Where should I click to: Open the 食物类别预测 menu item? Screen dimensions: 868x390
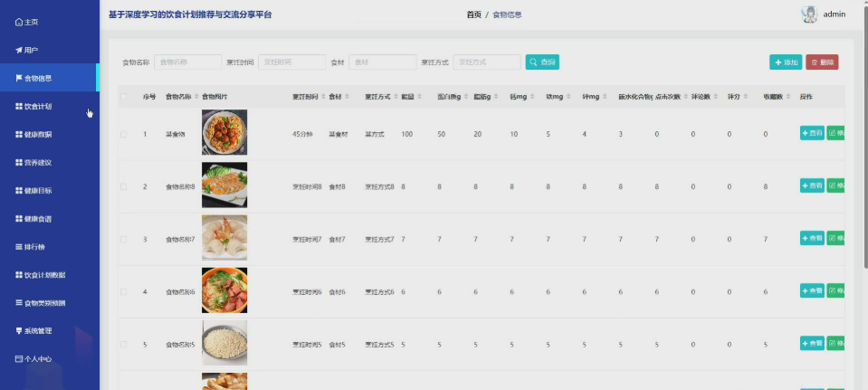[50, 303]
